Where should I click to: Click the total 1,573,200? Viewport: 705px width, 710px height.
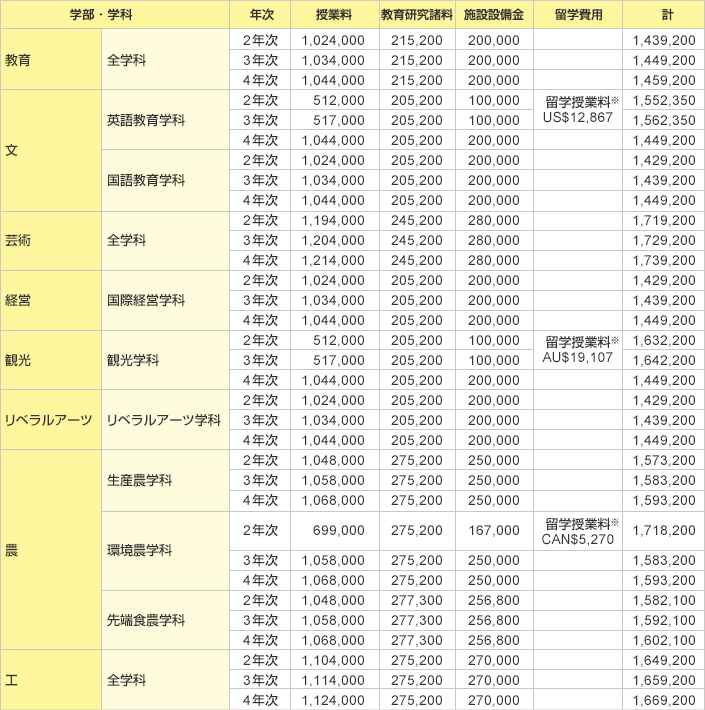[x=663, y=460]
